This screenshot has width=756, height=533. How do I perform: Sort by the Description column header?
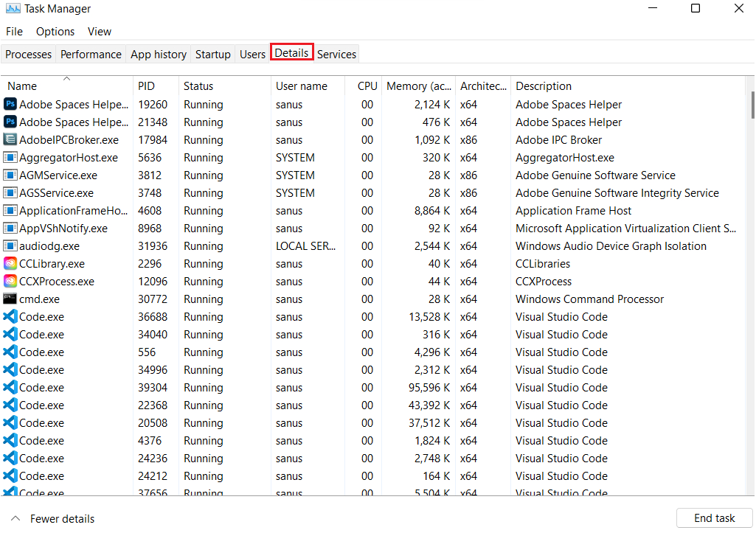point(628,86)
